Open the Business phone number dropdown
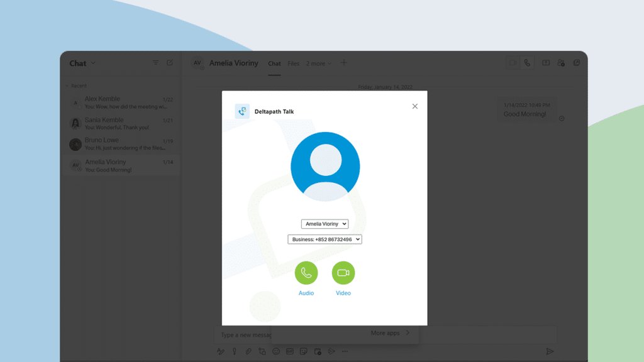 tap(325, 239)
